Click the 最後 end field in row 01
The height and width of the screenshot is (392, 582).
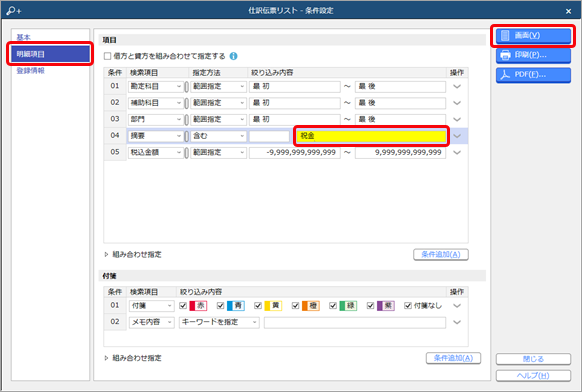[400, 86]
